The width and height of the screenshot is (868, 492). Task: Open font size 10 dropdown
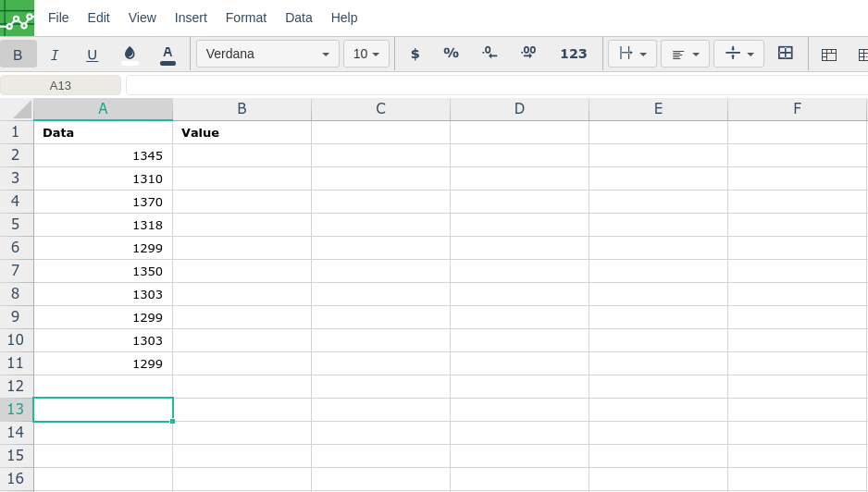click(x=366, y=54)
